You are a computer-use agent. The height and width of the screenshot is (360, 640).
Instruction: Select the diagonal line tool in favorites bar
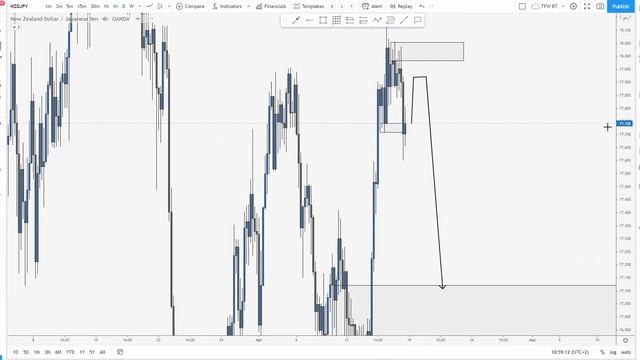pyautogui.click(x=404, y=20)
